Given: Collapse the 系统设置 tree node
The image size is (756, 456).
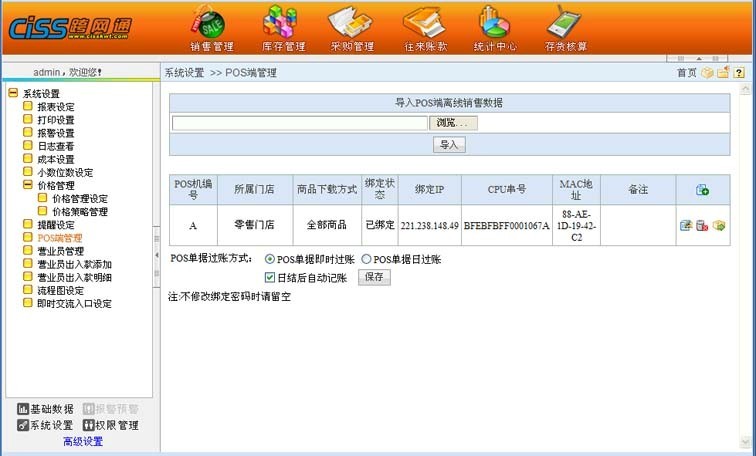Looking at the screenshot, I should coord(13,94).
